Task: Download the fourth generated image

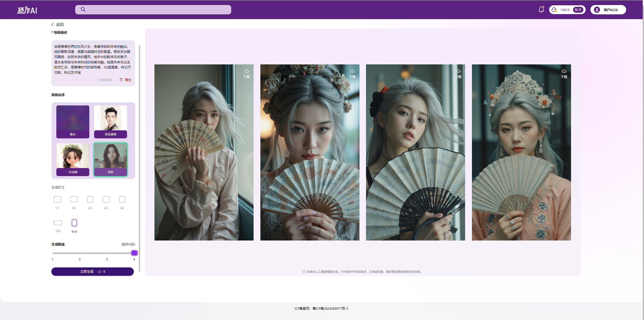Action: click(564, 74)
